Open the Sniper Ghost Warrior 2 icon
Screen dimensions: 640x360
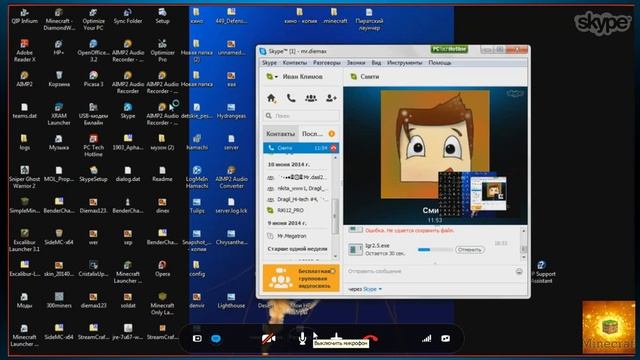[24, 177]
